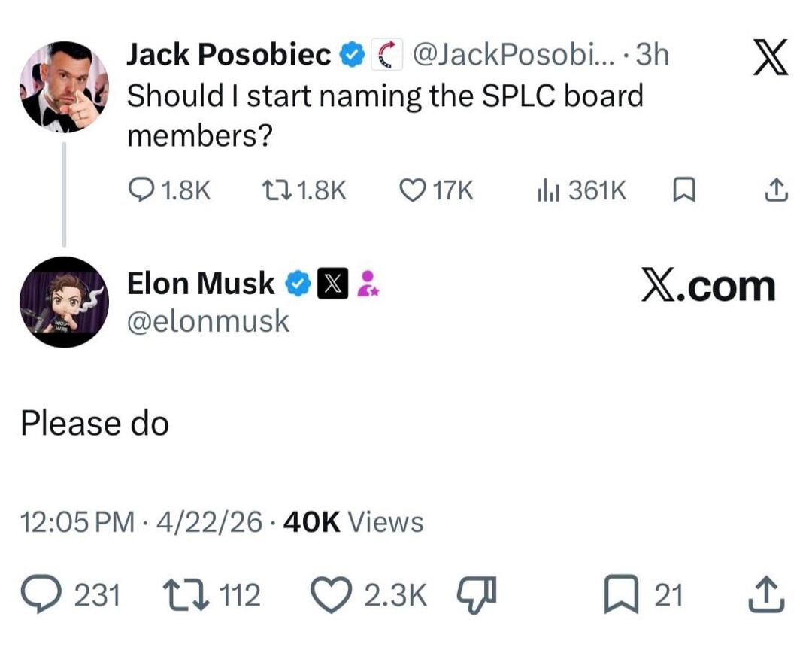Screen dimensions: 812x653
Task: Like Jack Posobiec's tweet with the heart icon
Action: pyautogui.click(x=412, y=190)
